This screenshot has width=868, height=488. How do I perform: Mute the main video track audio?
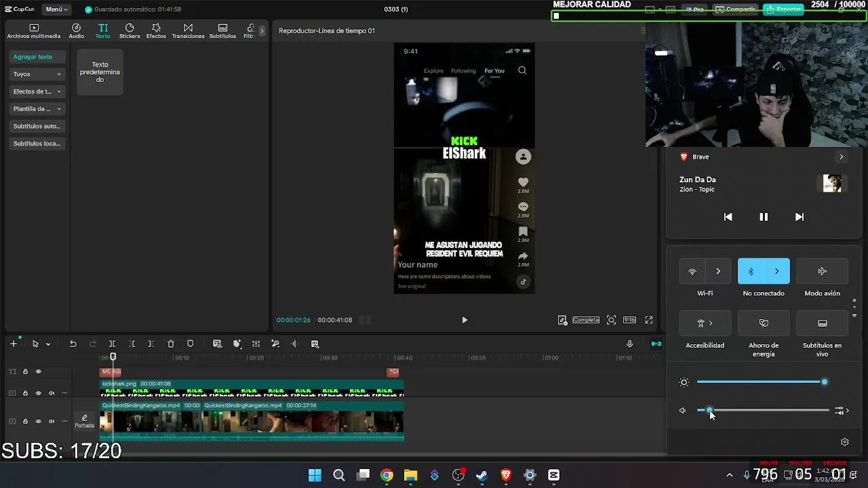51,422
